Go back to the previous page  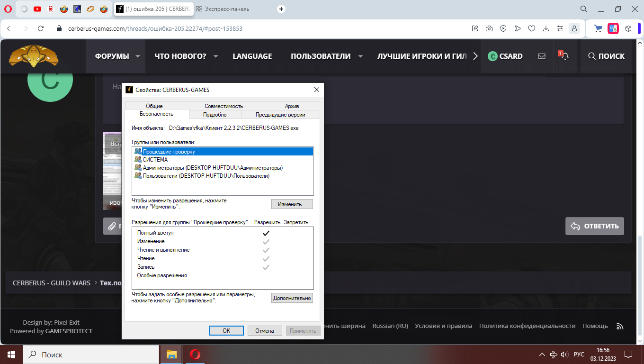pos(9,28)
